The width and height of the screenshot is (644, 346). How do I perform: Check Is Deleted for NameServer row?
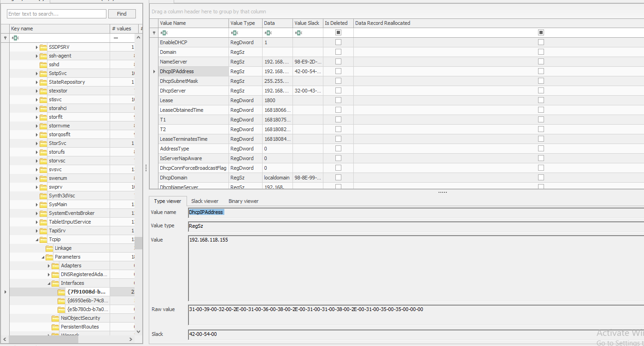click(338, 62)
